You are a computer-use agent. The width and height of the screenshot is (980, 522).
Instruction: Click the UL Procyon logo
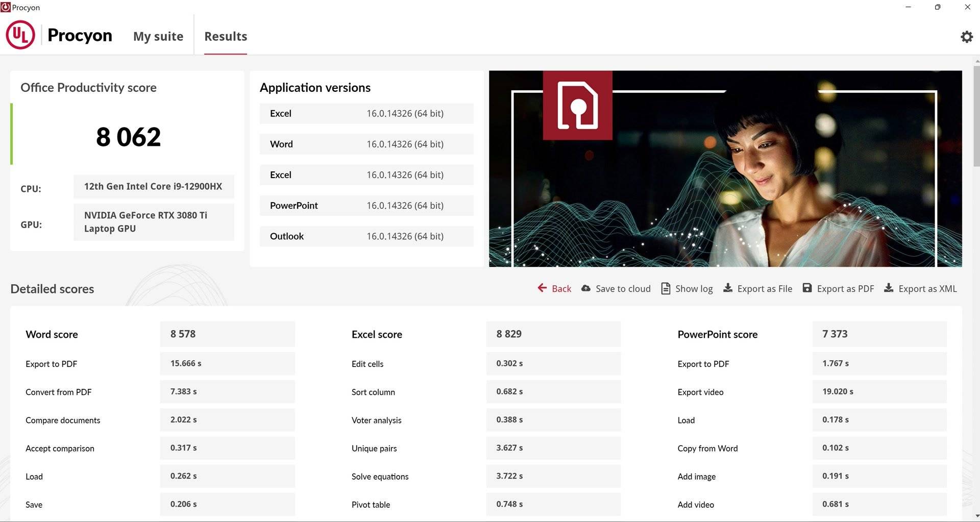20,35
